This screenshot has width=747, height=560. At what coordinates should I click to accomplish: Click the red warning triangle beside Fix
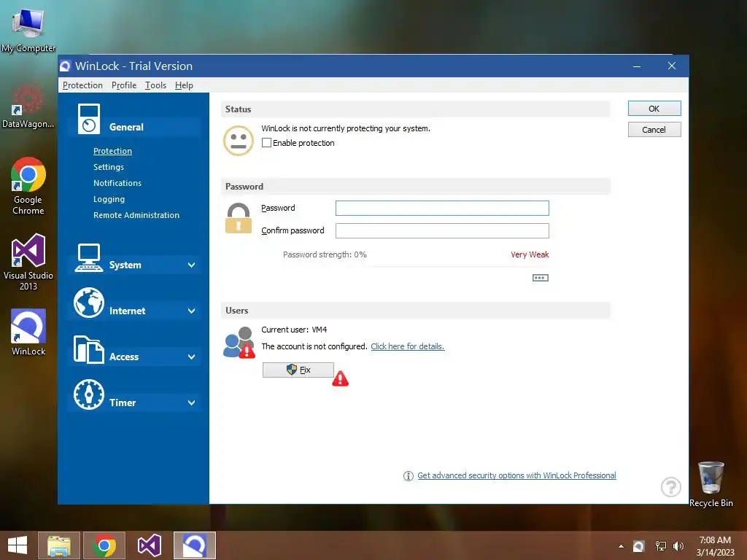(340, 378)
